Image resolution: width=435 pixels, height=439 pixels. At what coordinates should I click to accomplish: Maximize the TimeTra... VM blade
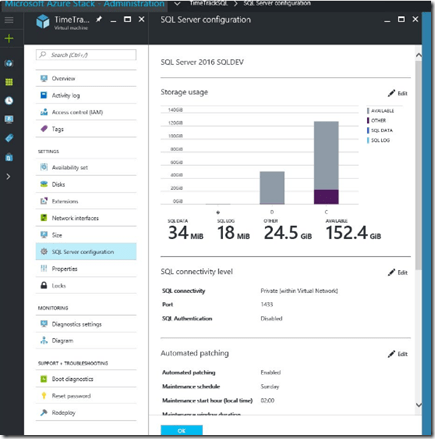coord(127,19)
